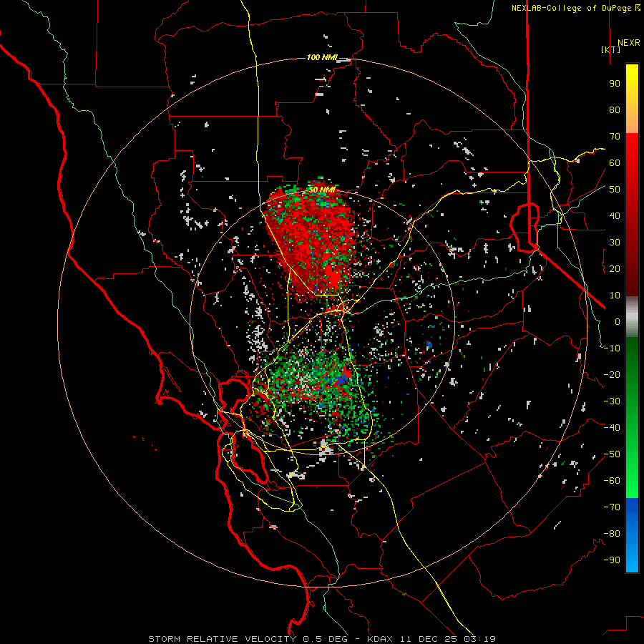Click the 0.5 DEG elevation text in caption
Viewport: 644px width, 644px height.
coord(326,639)
